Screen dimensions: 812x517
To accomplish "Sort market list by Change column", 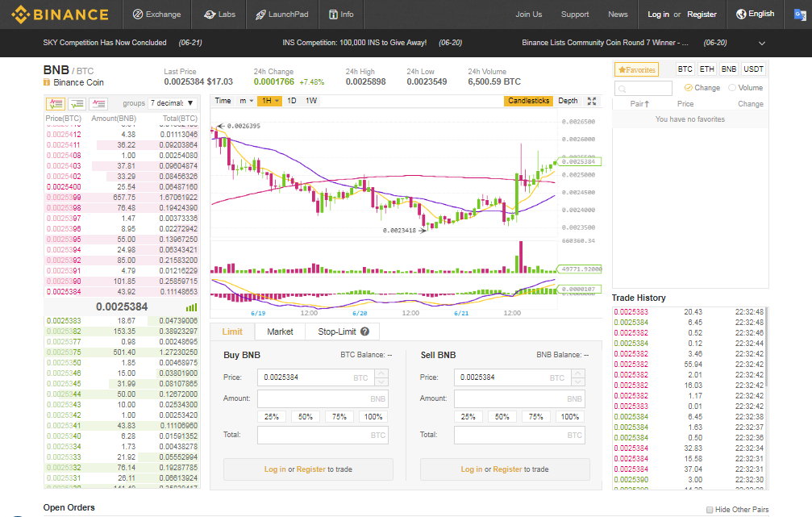I will (x=751, y=103).
